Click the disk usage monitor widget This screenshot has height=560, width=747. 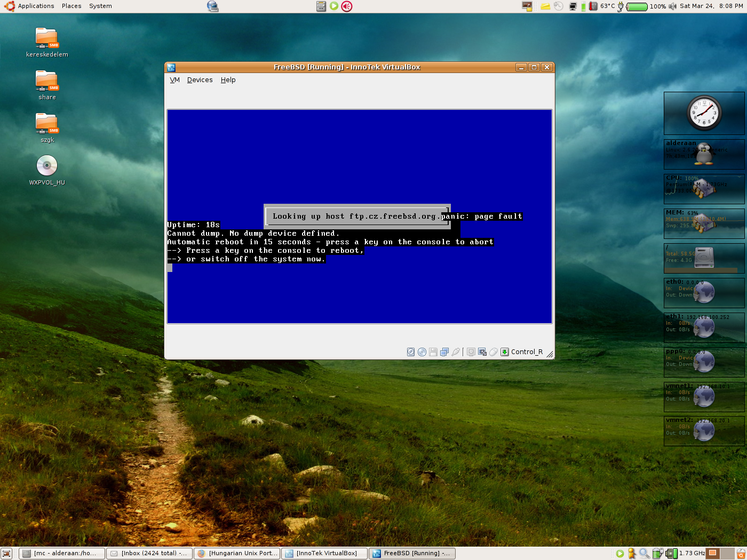(x=704, y=259)
